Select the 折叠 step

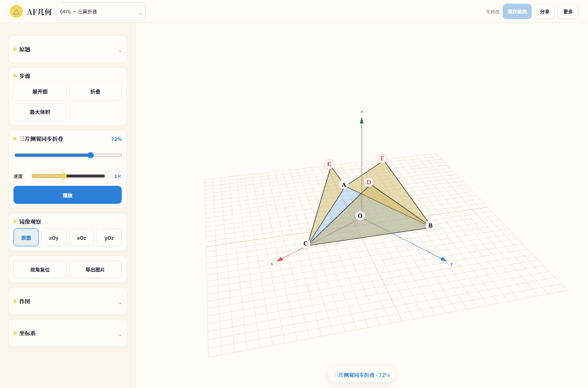(95, 91)
